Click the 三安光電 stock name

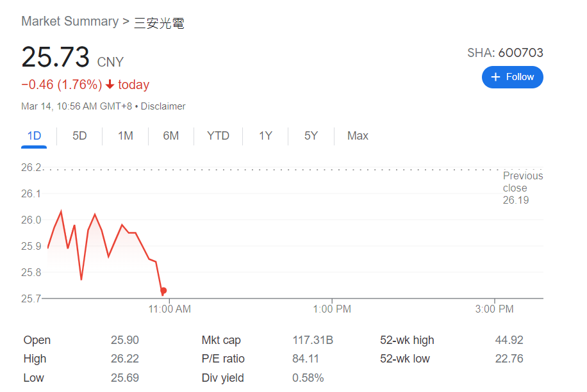[x=159, y=23]
